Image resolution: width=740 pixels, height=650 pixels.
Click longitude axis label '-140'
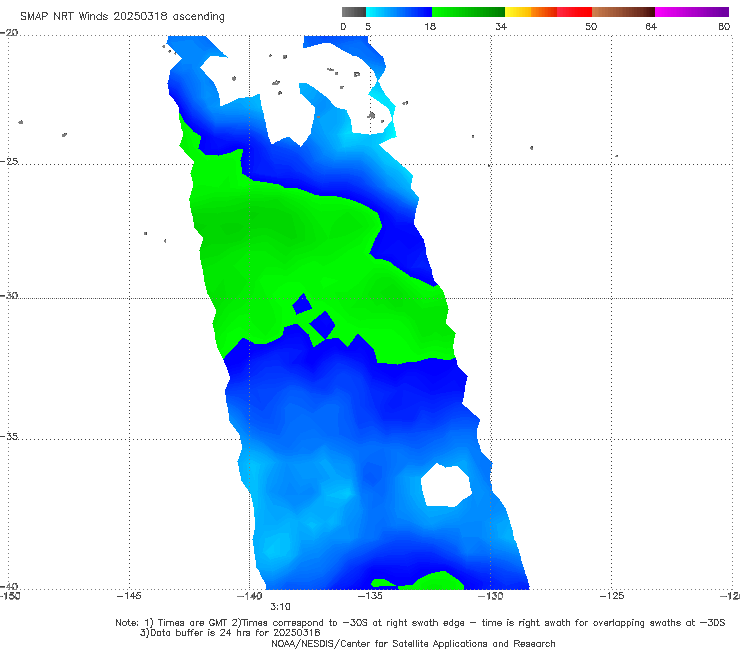click(249, 596)
